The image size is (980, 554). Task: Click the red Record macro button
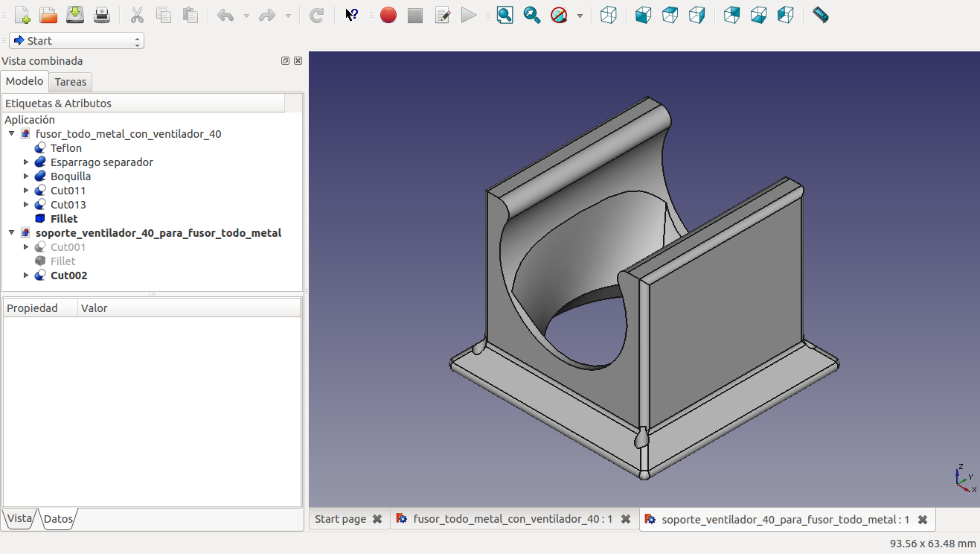click(388, 15)
